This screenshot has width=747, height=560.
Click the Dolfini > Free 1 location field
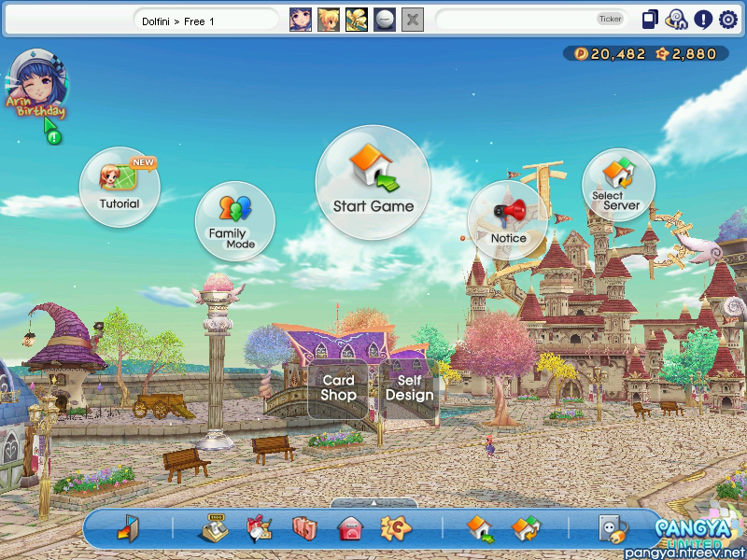click(205, 21)
